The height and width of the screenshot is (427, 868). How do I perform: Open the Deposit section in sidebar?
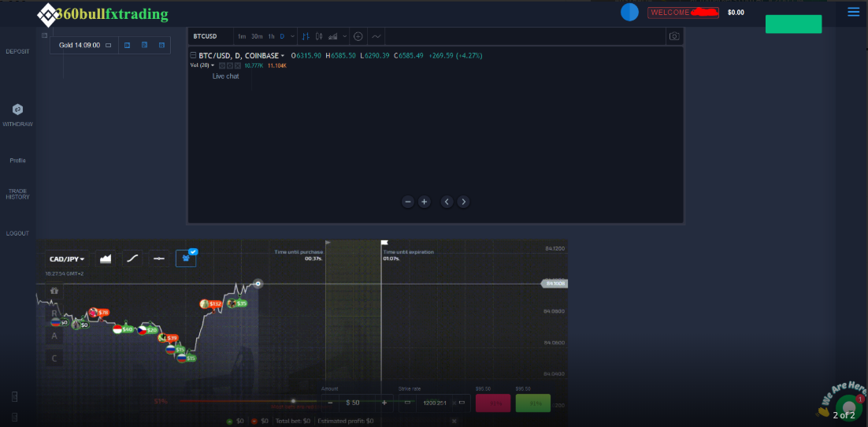17,51
